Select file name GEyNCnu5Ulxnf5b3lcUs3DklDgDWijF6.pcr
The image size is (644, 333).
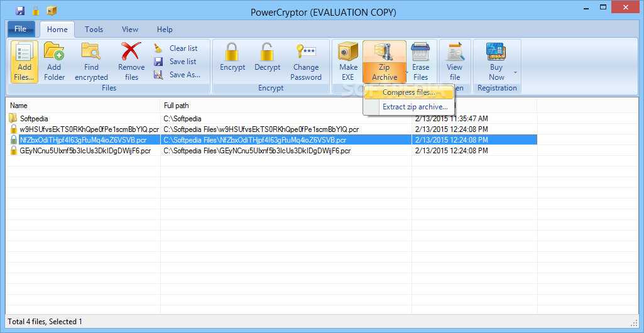coord(85,151)
